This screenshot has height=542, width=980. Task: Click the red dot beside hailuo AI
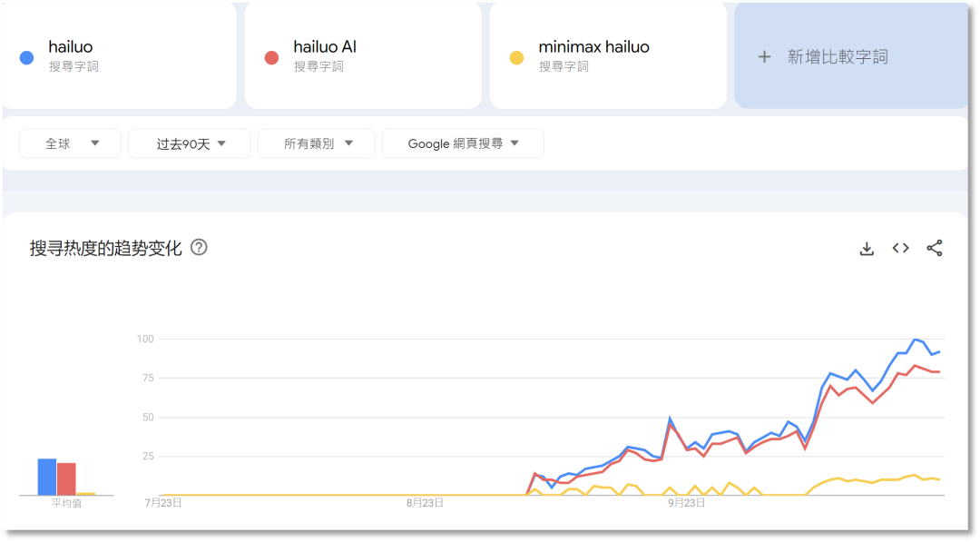click(271, 58)
